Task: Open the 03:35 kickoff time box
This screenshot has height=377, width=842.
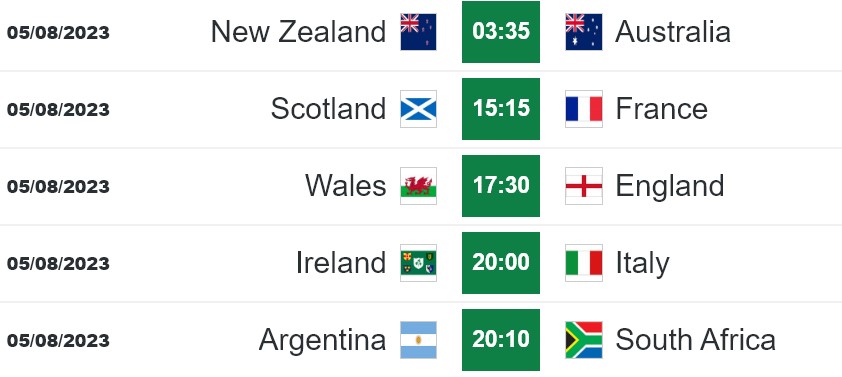Action: coord(501,32)
